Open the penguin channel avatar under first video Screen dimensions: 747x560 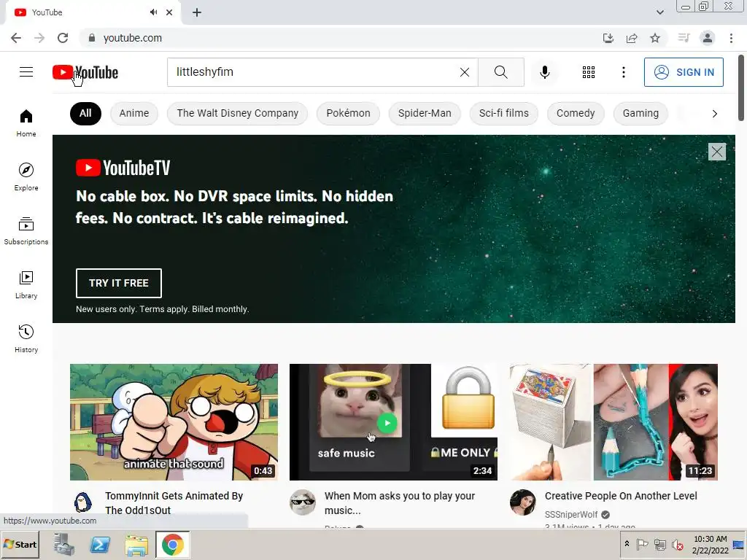[x=83, y=502]
